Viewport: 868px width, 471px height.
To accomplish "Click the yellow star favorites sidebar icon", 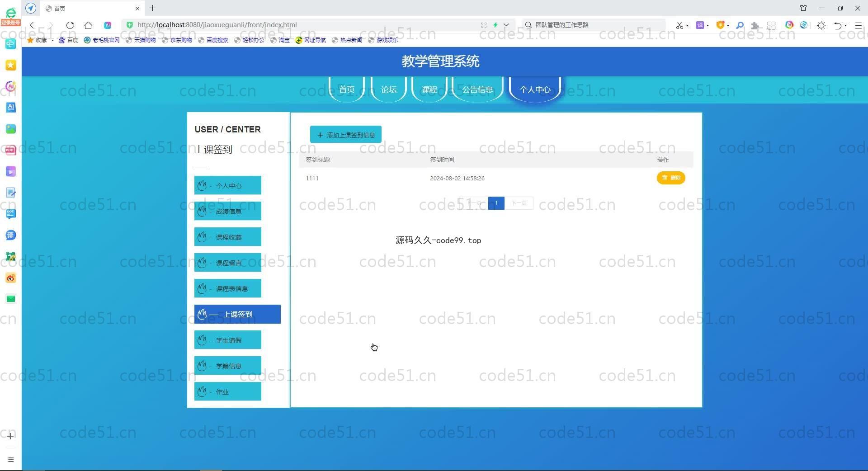I will (11, 66).
